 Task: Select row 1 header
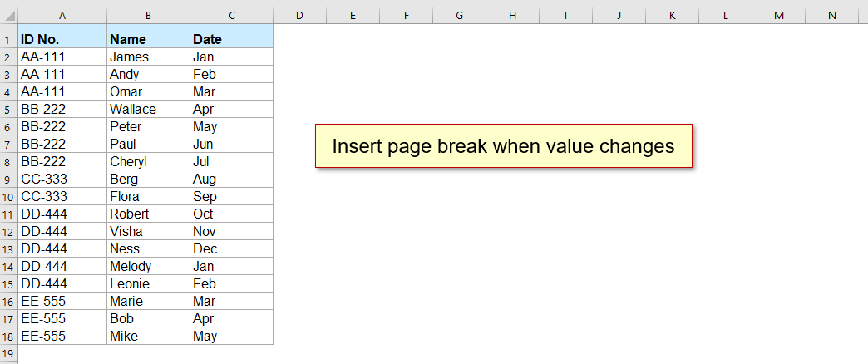click(x=9, y=39)
